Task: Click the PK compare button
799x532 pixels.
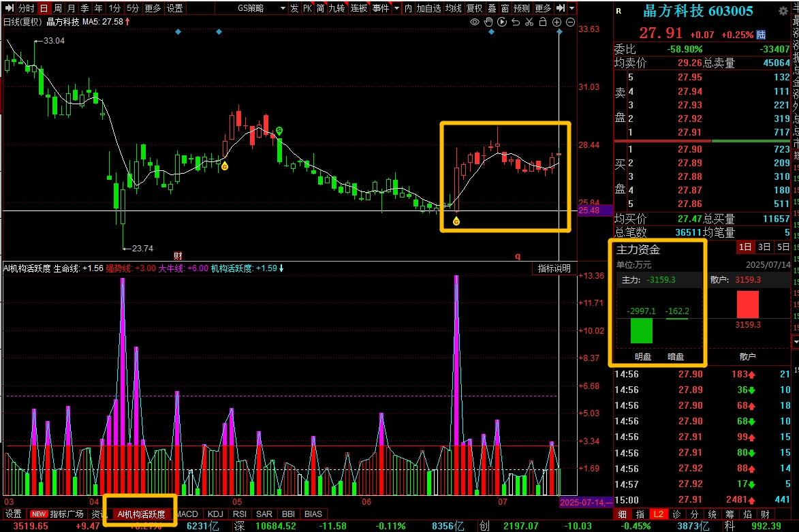Action: (x=307, y=8)
